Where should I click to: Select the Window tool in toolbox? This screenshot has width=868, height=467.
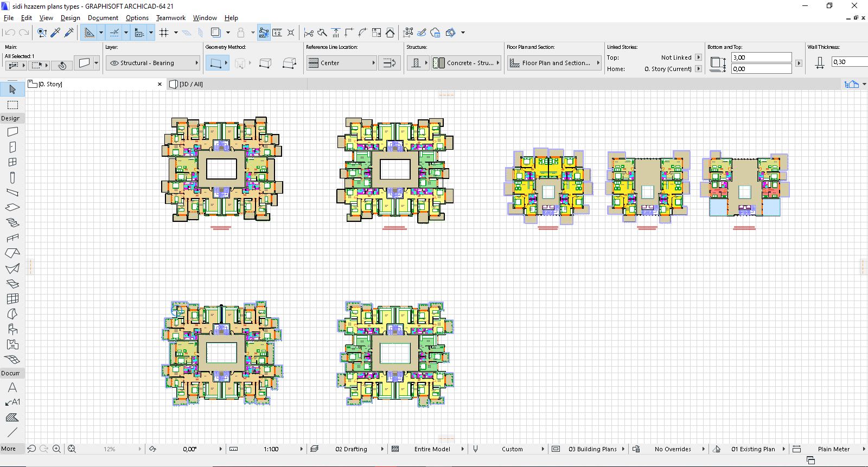pyautogui.click(x=12, y=162)
